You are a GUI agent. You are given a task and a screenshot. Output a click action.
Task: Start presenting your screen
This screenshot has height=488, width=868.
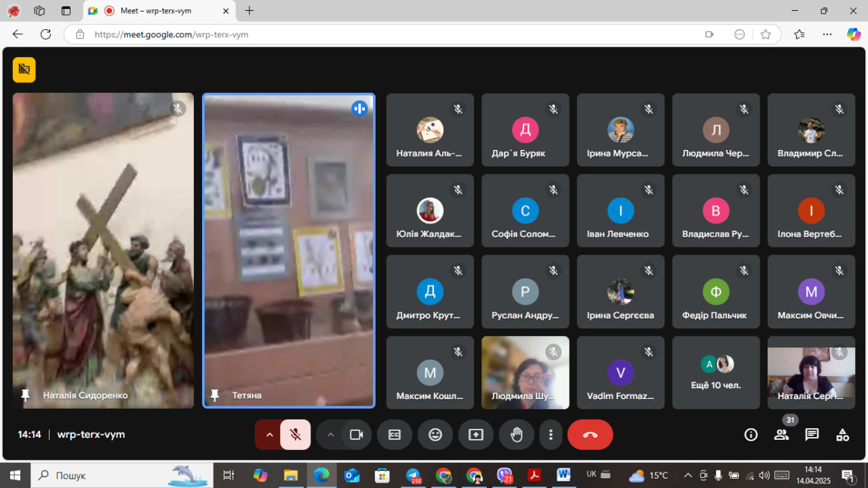476,435
